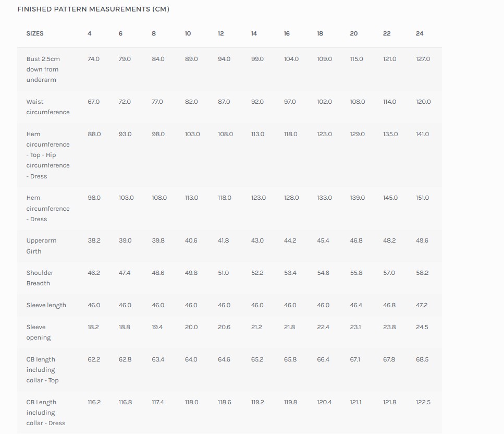Select the Sleeve length row label
The image size is (504, 434).
pyautogui.click(x=46, y=305)
